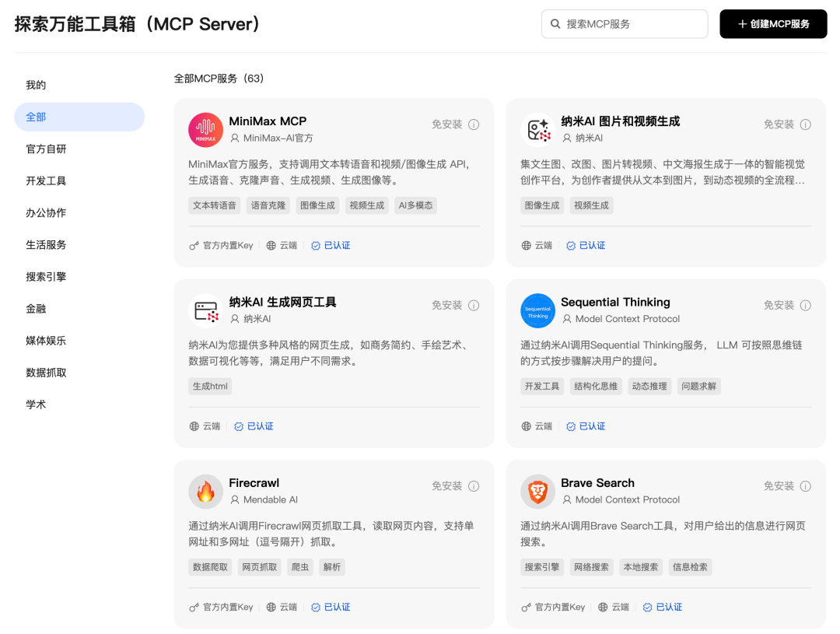Click the 爬虫 tag

300,567
